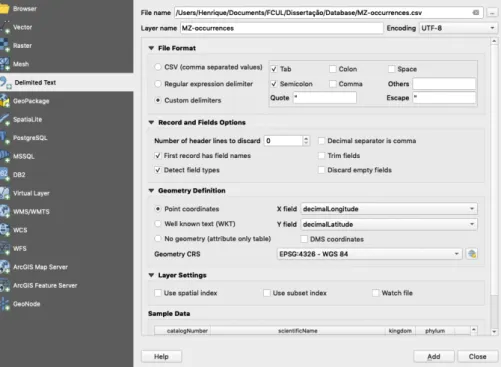Focus the Layer name input field
Image resolution: width=501 pixels, height=367 pixels.
[282, 28]
